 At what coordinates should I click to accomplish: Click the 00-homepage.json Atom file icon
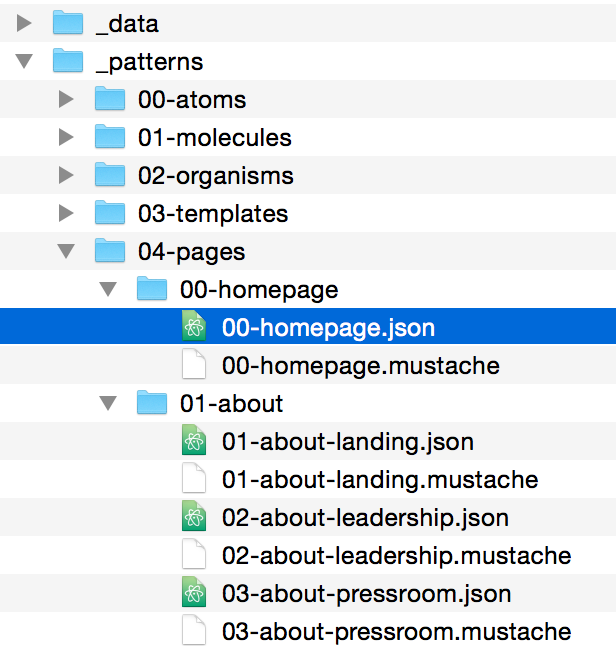pyautogui.click(x=194, y=326)
